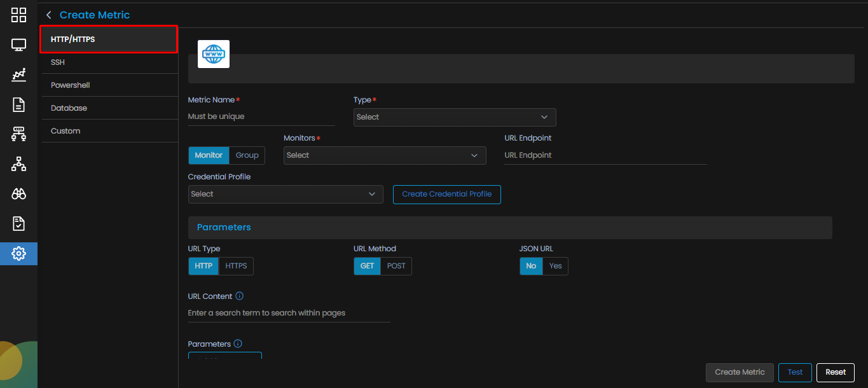
Task: Set JSON URL to Yes
Action: pos(556,266)
